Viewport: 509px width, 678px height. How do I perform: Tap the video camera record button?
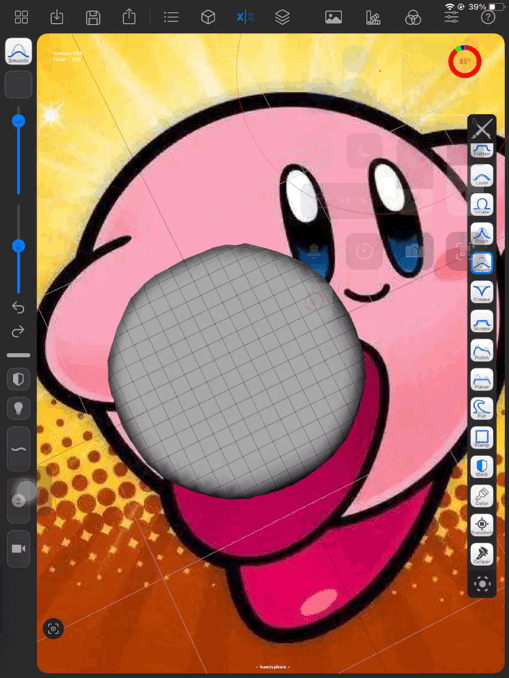pos(19,549)
